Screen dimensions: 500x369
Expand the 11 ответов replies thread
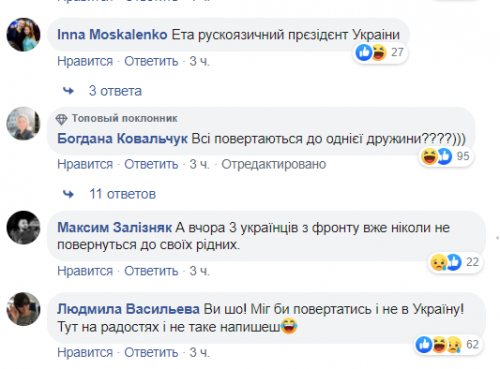click(122, 194)
